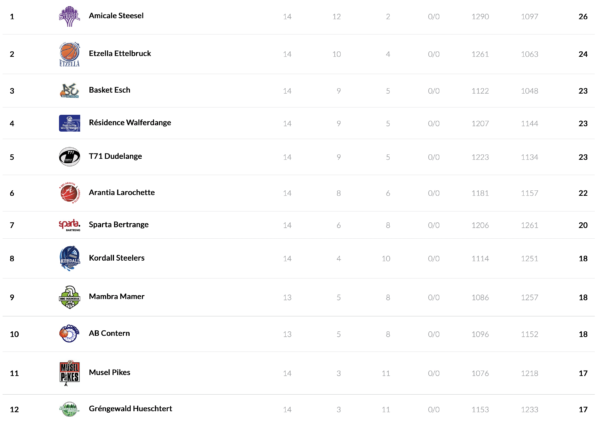Viewport: 600px width, 424px height.
Task: Open the Sparta Bertrange team name link
Action: [x=118, y=225]
